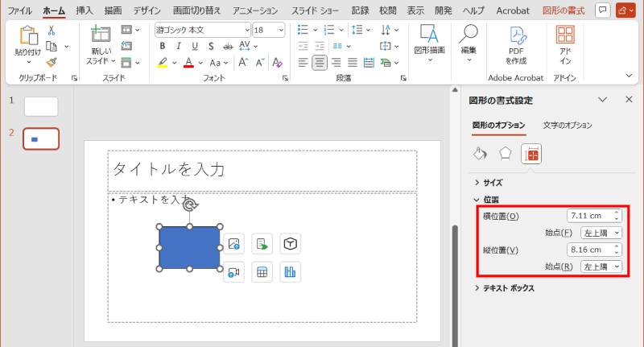Open the 編集 search menu

pyautogui.click(x=469, y=43)
